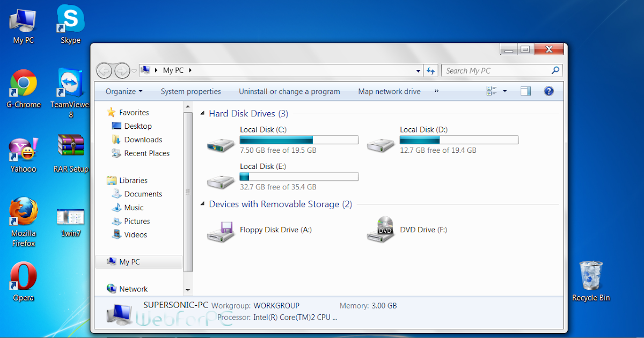644x338 pixels.
Task: Click the navigation pane scrollbar down arrow
Action: pyautogui.click(x=188, y=290)
